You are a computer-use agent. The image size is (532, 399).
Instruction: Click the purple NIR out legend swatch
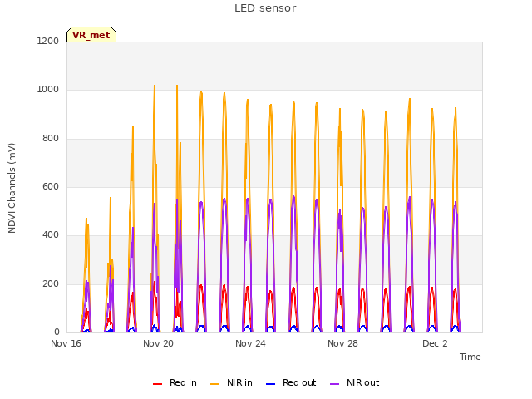coord(334,384)
